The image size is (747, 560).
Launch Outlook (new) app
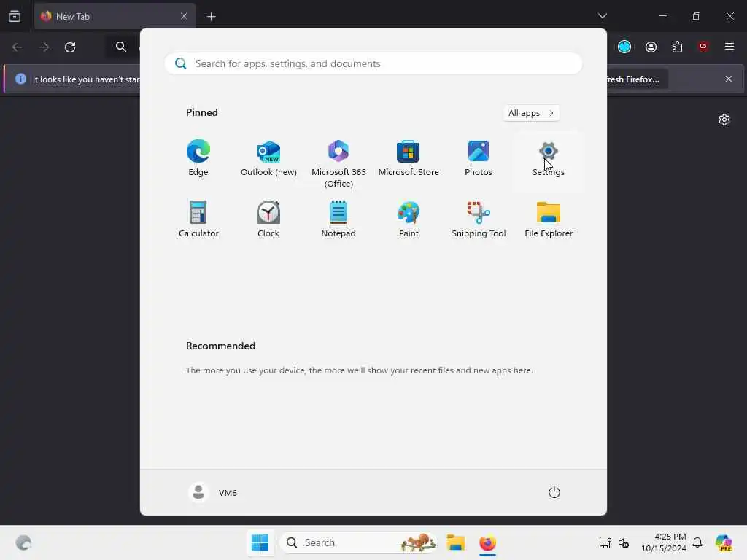click(x=268, y=159)
